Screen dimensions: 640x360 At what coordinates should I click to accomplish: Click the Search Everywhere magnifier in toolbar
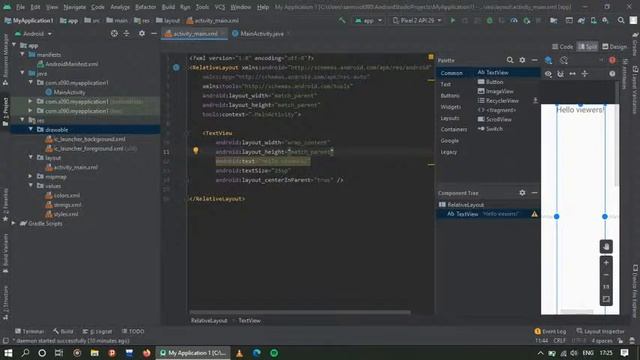[621, 20]
